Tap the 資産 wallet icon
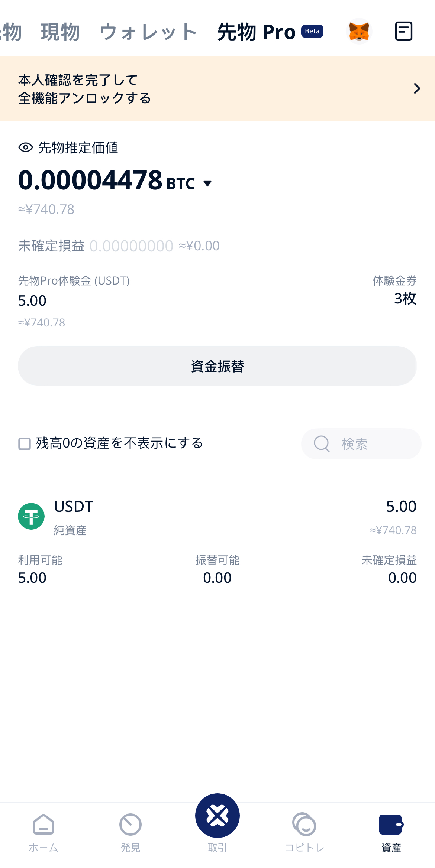This screenshot has height=868, width=435. click(x=391, y=825)
